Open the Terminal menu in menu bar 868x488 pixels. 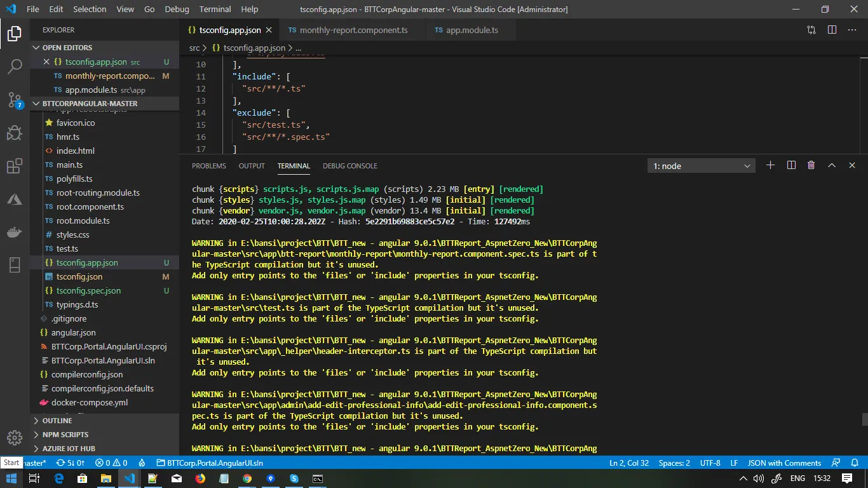[215, 10]
